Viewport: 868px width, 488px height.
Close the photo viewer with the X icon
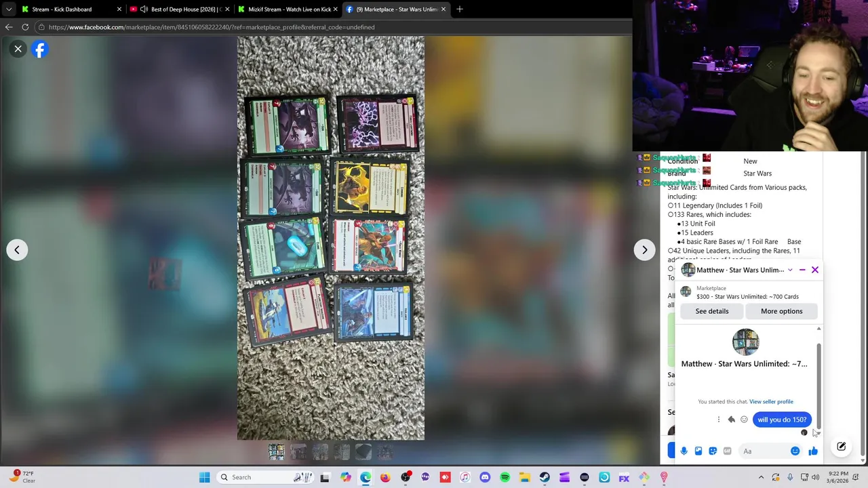(x=18, y=49)
